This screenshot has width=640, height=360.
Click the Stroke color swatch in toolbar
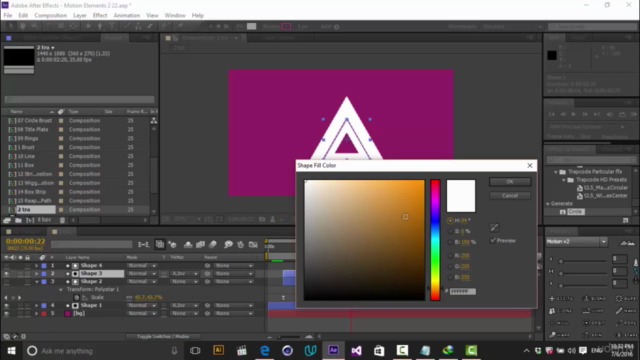[287, 26]
